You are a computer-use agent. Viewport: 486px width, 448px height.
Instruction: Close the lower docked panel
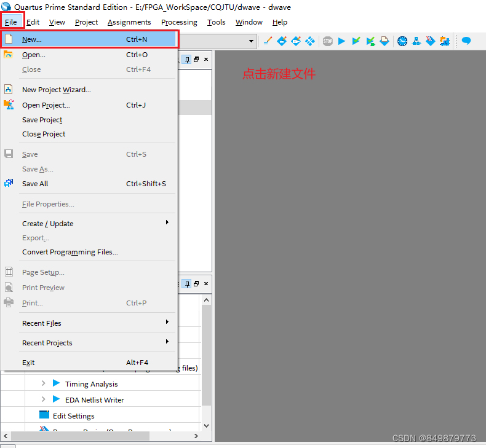(x=206, y=283)
